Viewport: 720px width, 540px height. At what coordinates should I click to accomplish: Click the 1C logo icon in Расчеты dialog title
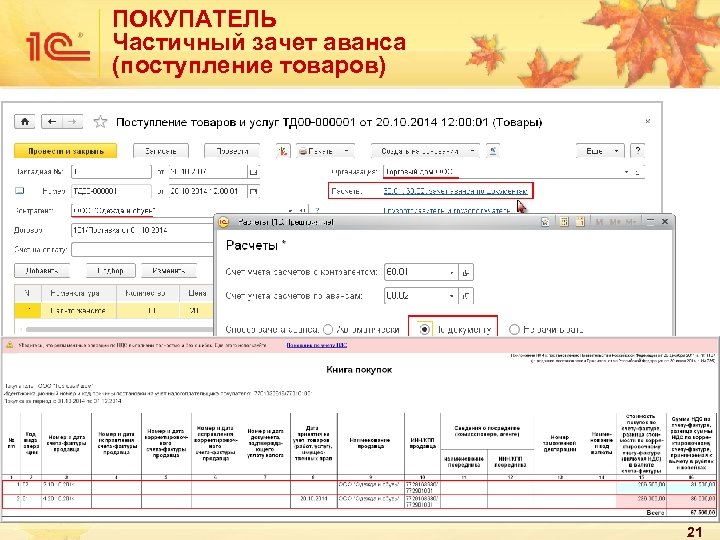(x=224, y=222)
